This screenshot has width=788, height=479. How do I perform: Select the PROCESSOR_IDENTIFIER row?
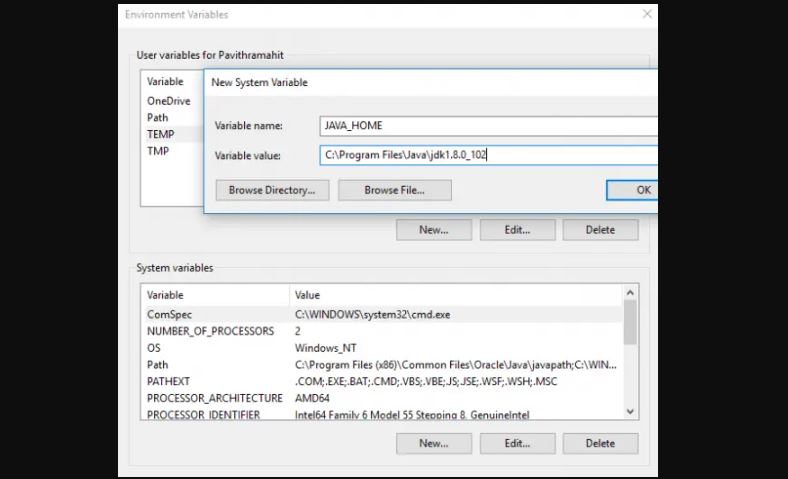(x=383, y=415)
